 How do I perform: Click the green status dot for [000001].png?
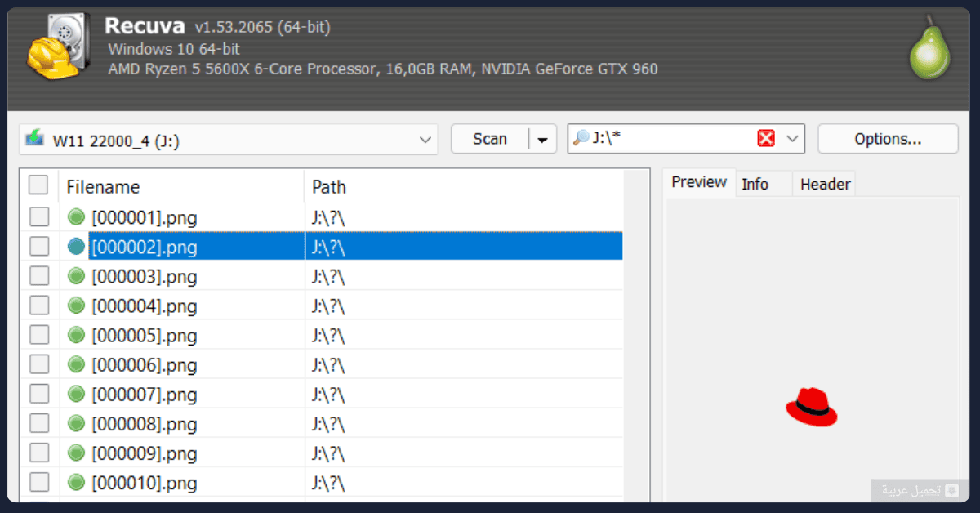click(x=76, y=217)
